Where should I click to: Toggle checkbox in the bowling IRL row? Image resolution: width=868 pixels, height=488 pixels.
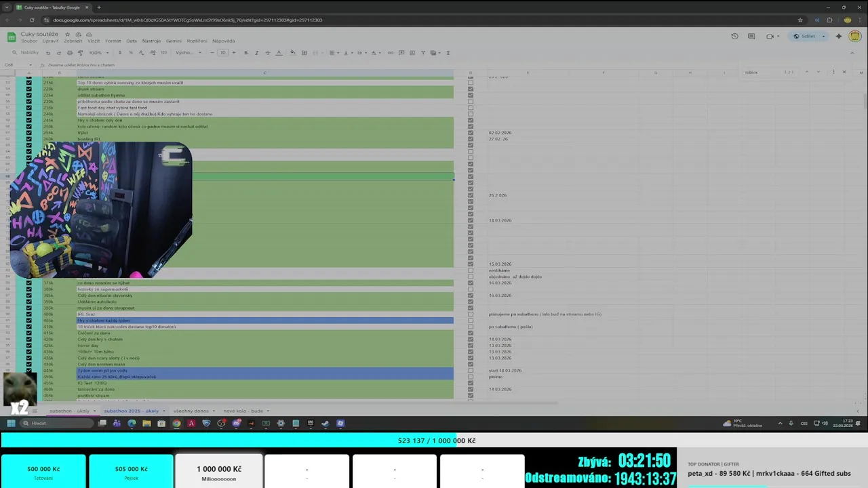tap(471, 139)
